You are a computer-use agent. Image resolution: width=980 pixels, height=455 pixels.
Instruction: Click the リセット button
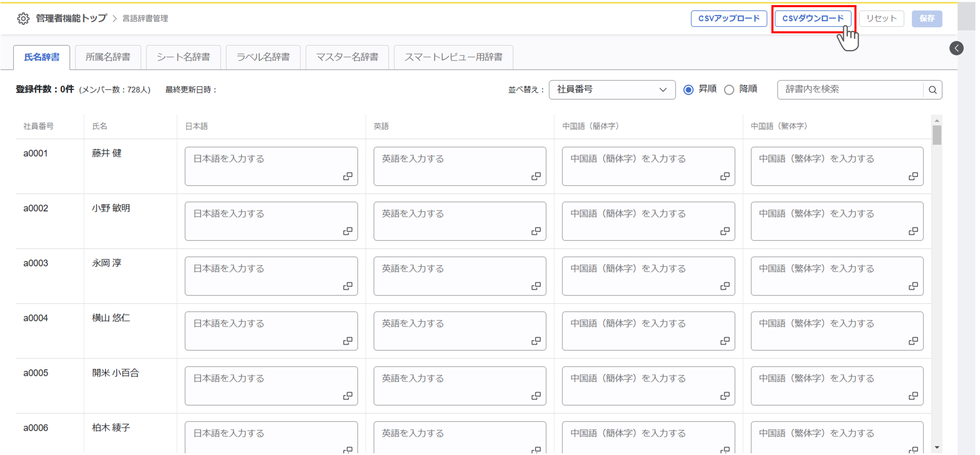(882, 18)
